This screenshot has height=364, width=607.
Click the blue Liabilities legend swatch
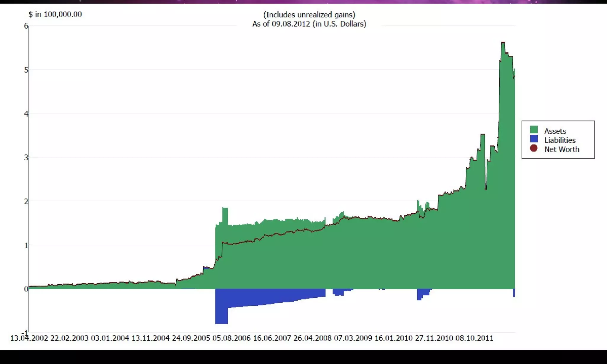pos(533,139)
